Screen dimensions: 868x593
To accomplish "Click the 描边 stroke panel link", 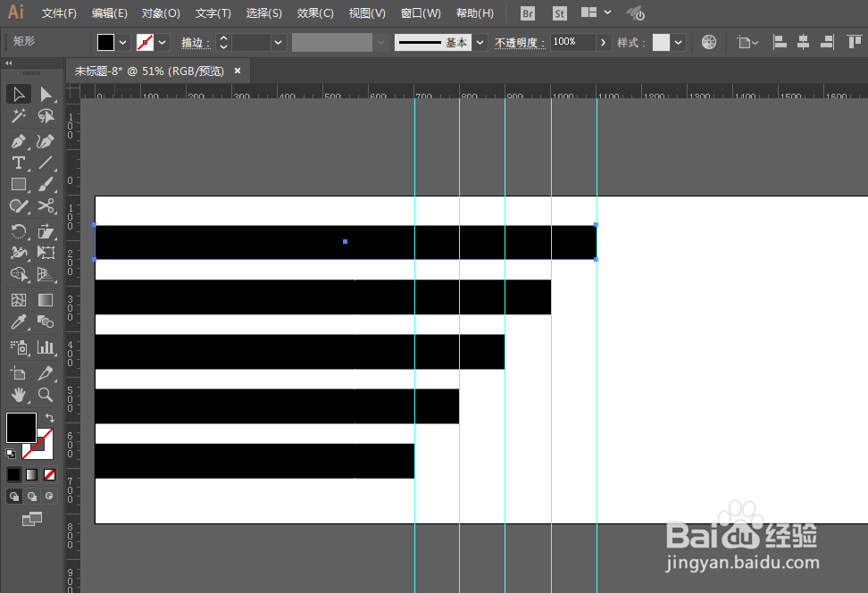I will tap(196, 43).
